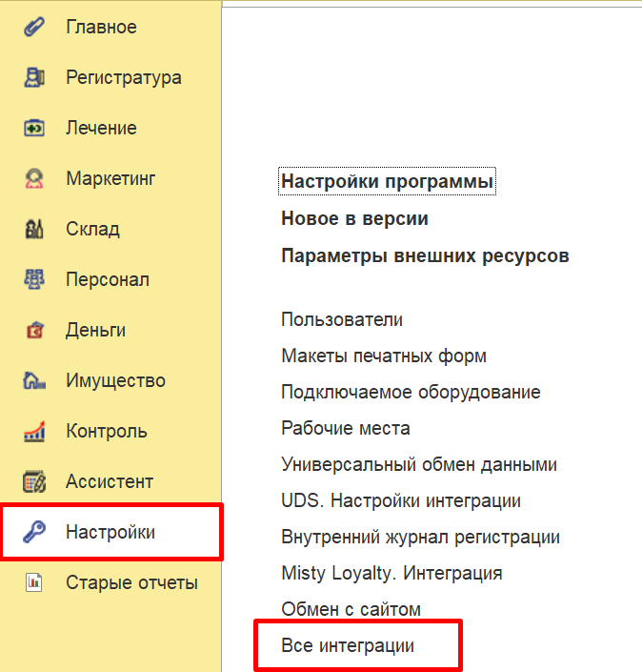Open the Настройки section
The image size is (642, 672).
pyautogui.click(x=110, y=532)
